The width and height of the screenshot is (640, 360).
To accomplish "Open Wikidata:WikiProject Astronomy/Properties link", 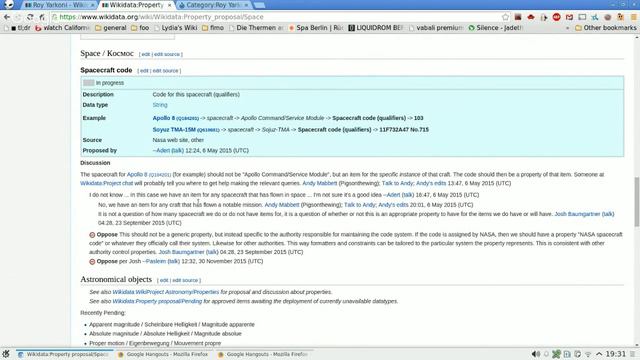I will [x=166, y=292].
